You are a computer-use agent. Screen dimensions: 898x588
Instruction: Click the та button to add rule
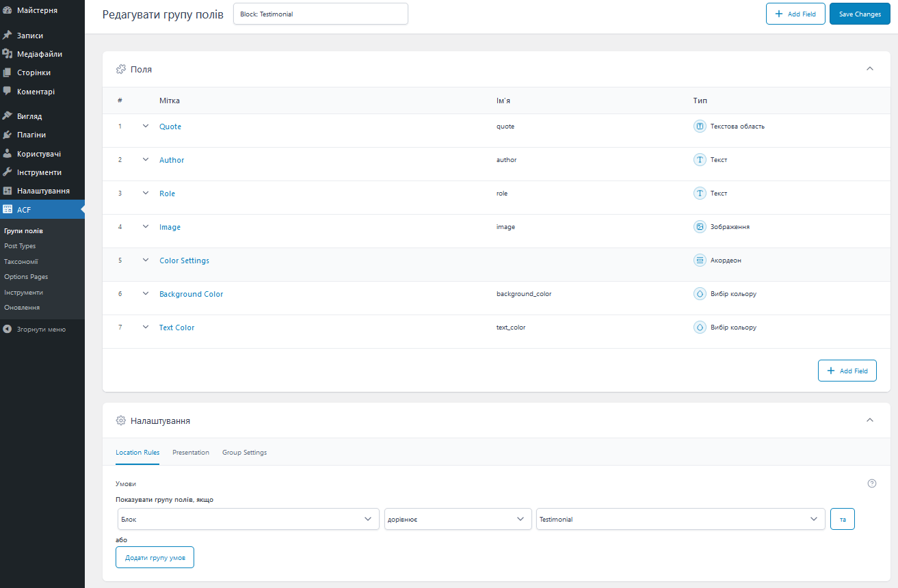[843, 519]
